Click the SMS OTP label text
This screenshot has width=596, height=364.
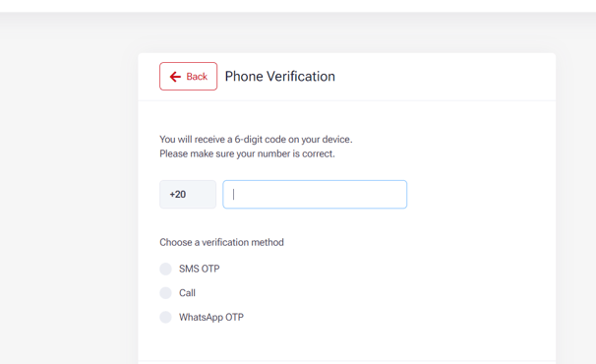[x=200, y=269]
